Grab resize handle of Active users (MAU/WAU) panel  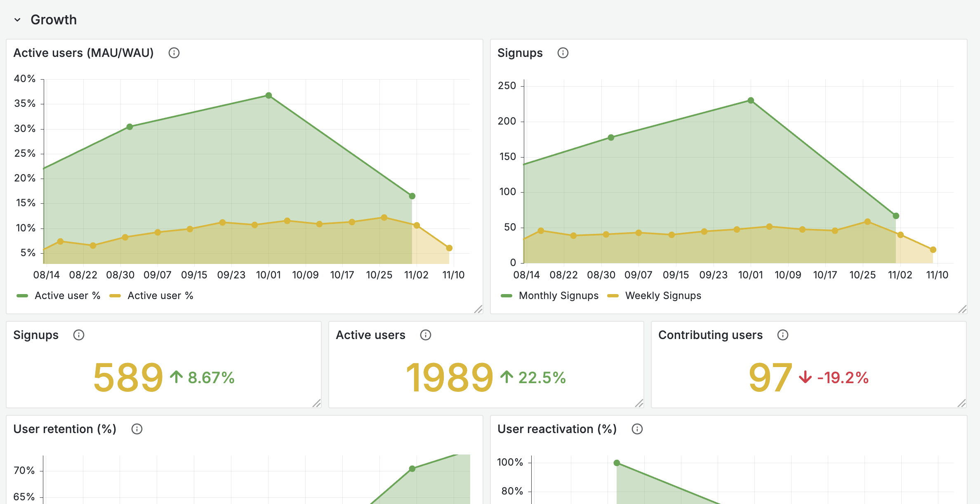click(478, 309)
